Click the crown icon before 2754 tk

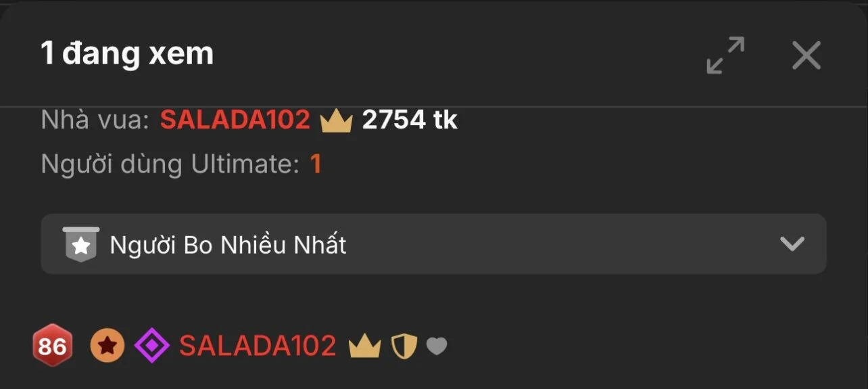coord(336,122)
